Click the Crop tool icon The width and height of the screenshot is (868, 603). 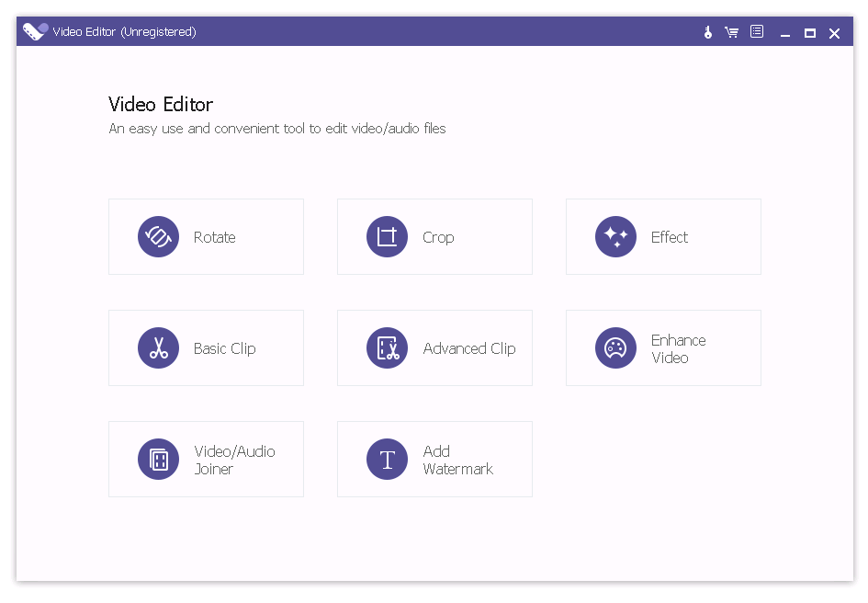click(387, 237)
